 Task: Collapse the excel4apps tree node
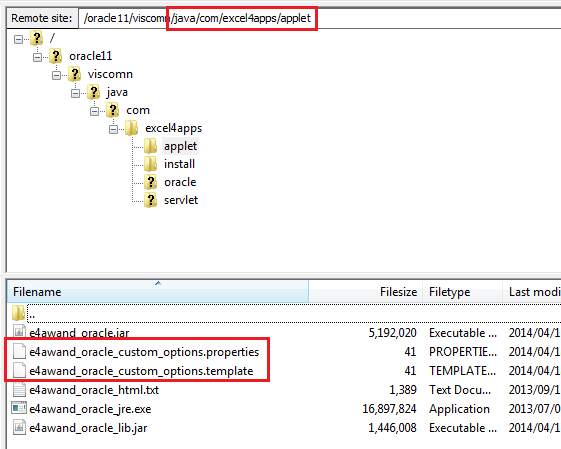[113, 129]
